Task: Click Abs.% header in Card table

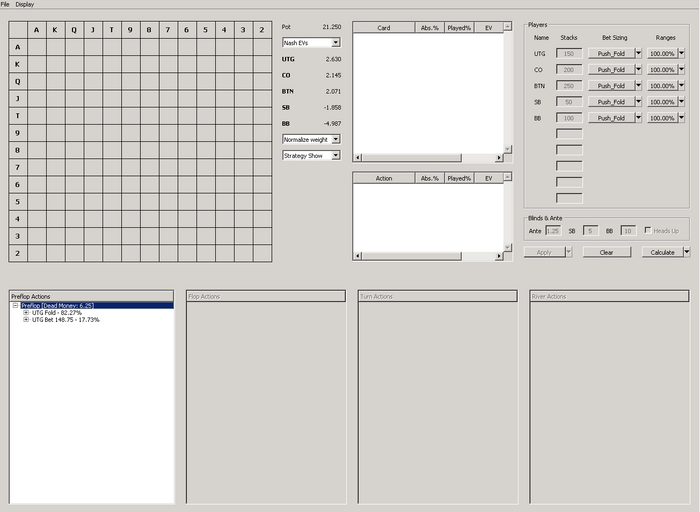Action: (x=430, y=28)
